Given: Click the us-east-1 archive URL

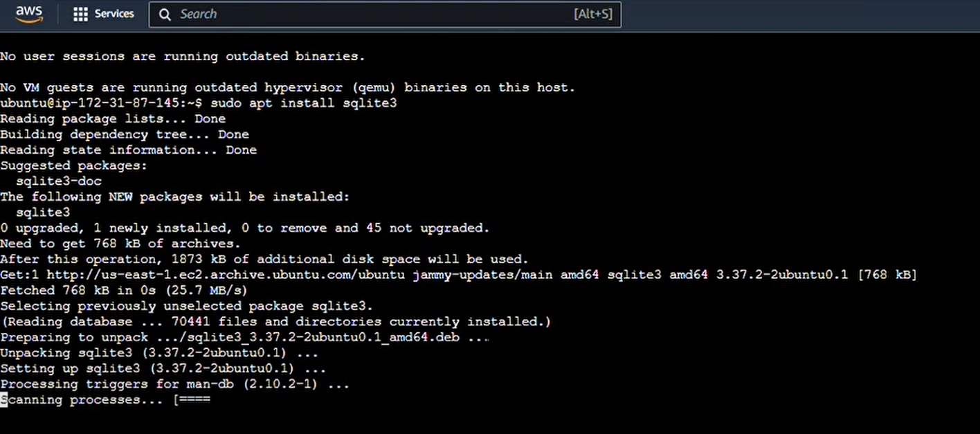Looking at the screenshot, I should tap(226, 275).
